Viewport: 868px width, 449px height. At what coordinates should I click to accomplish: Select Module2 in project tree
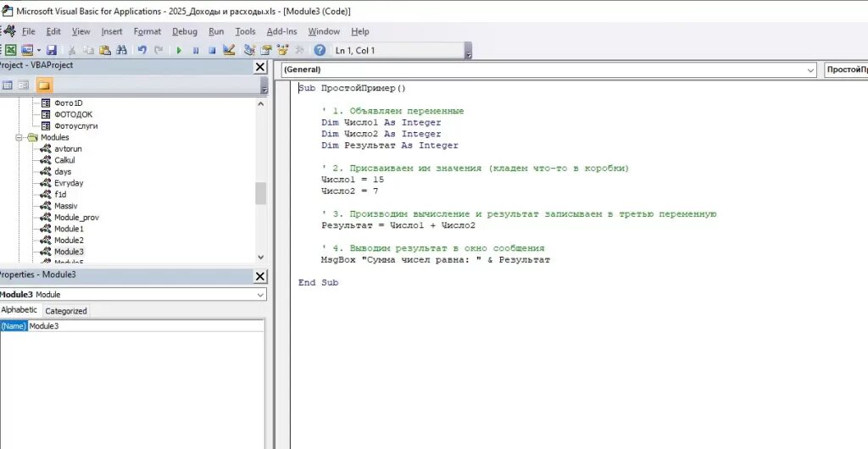(x=69, y=240)
